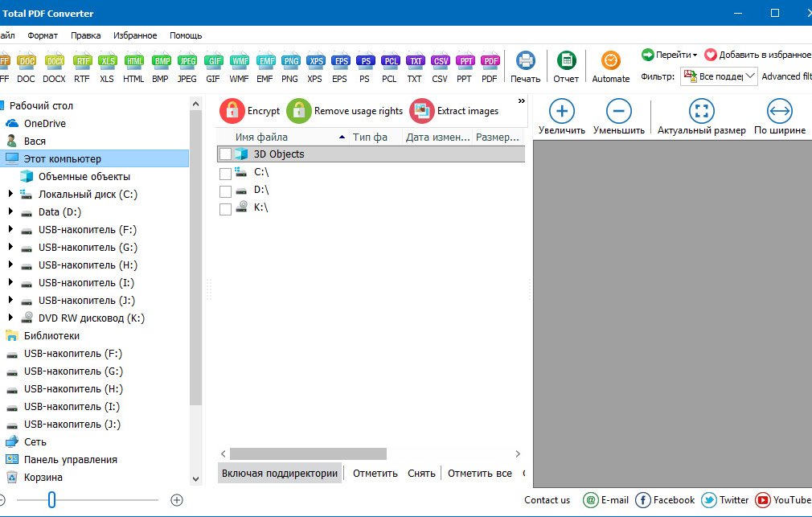Select PPT conversion icon
The width and height of the screenshot is (812, 517).
pyautogui.click(x=465, y=68)
